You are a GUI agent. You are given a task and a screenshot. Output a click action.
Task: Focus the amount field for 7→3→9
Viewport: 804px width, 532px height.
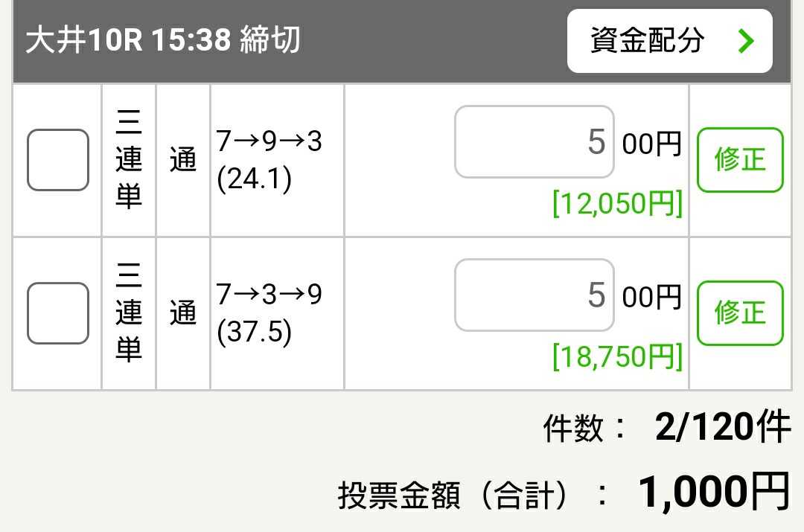534,295
